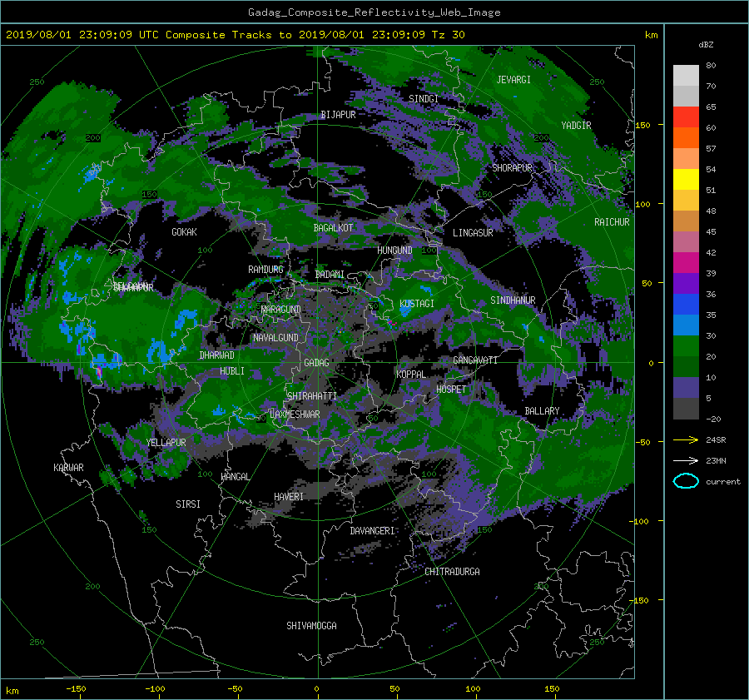Screen dimensions: 749x700
Task: Select the red 60-65 dBZ legend swatch
Action: (x=686, y=117)
